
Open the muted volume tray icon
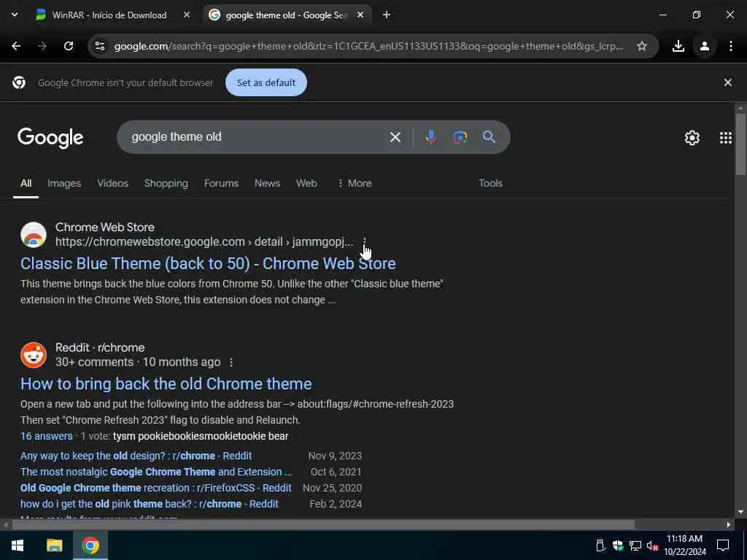tap(652, 545)
